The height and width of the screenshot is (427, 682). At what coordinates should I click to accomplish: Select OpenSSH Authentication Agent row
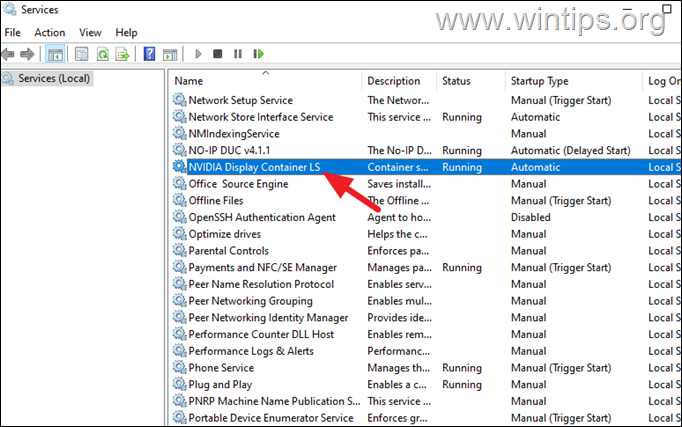427,217
